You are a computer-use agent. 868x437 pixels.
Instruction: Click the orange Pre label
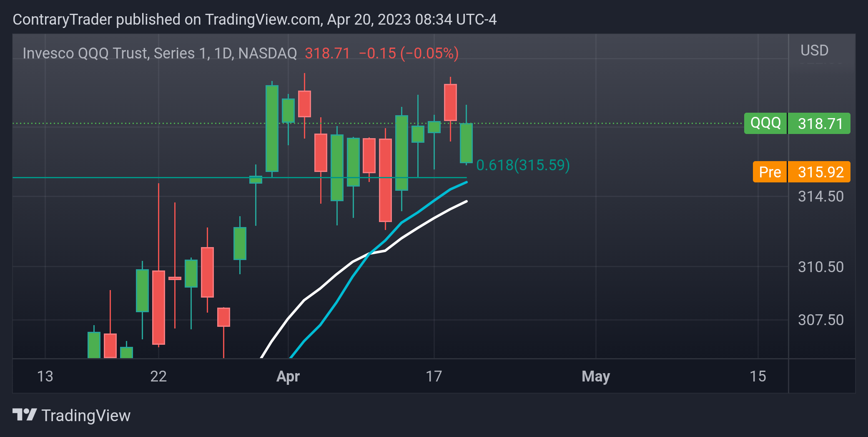click(770, 172)
